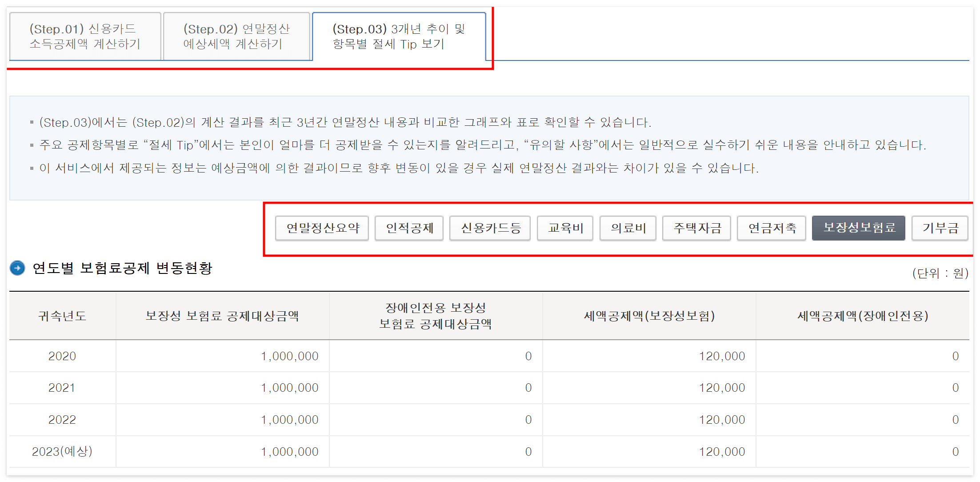
Task: Click the 세액공제액(보장성보험) column header
Action: 649,316
